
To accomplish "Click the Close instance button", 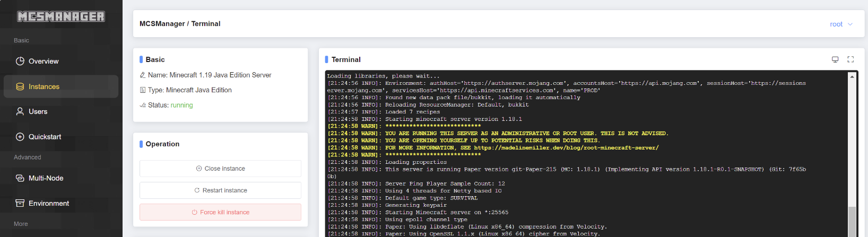I will 220,169.
